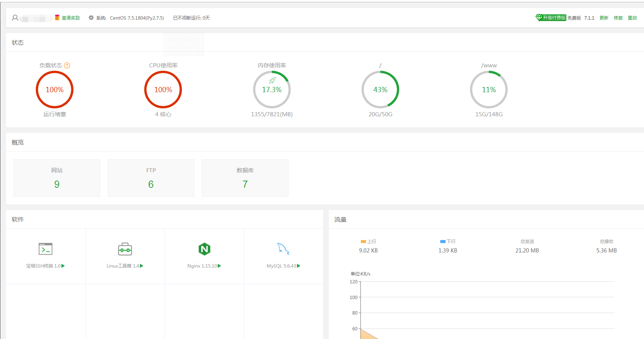Click the memory release rocket icon
The image size is (644, 339).
tap(272, 80)
